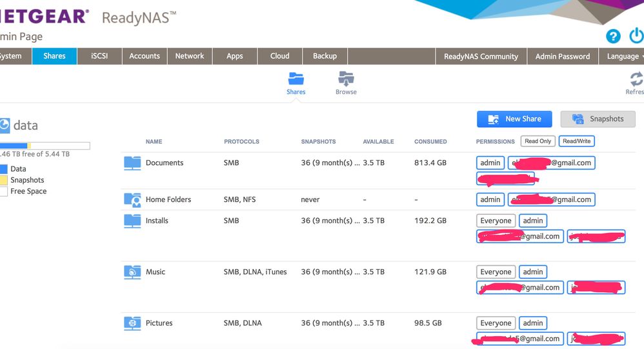Click the Home Folders share icon
The width and height of the screenshot is (644, 349).
tap(132, 199)
